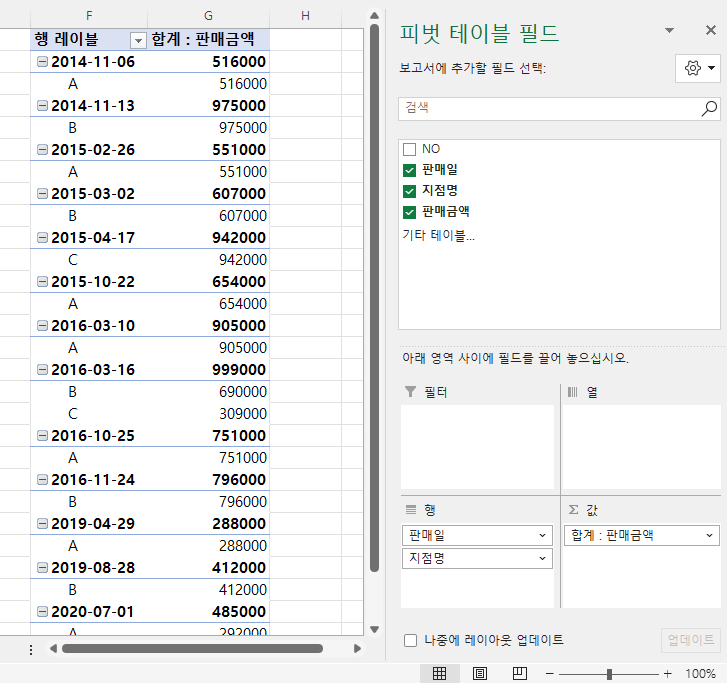This screenshot has height=683, width=727.
Task: Click the vertical scrollbar up arrow
Action: [x=375, y=16]
